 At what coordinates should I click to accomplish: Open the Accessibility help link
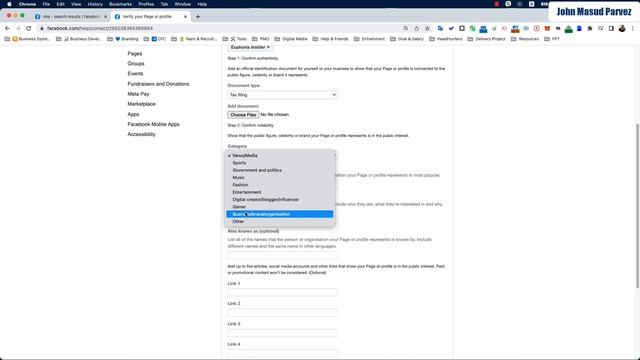(141, 134)
